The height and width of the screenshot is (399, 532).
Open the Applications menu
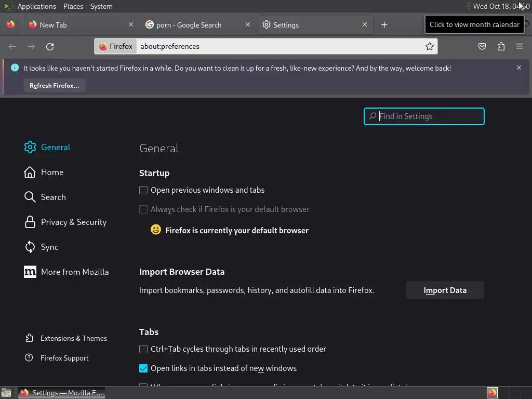pos(36,6)
